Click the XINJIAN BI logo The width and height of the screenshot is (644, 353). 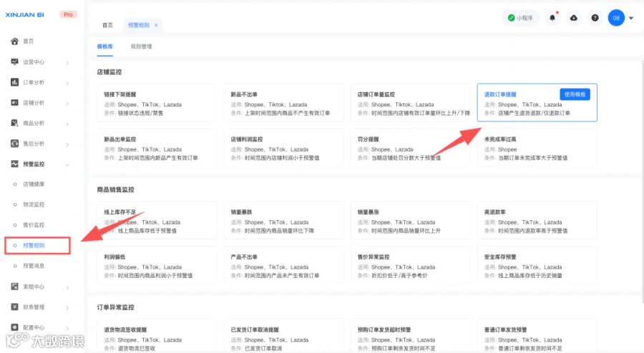(x=24, y=15)
